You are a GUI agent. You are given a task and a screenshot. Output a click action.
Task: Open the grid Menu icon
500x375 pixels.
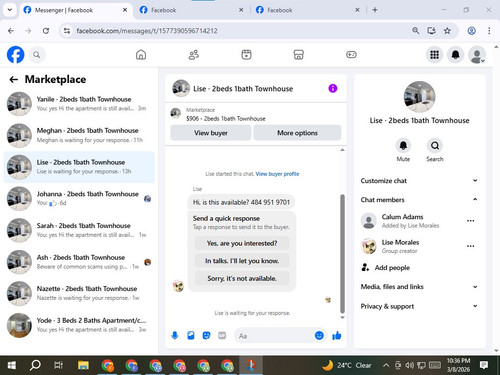pyautogui.click(x=434, y=55)
